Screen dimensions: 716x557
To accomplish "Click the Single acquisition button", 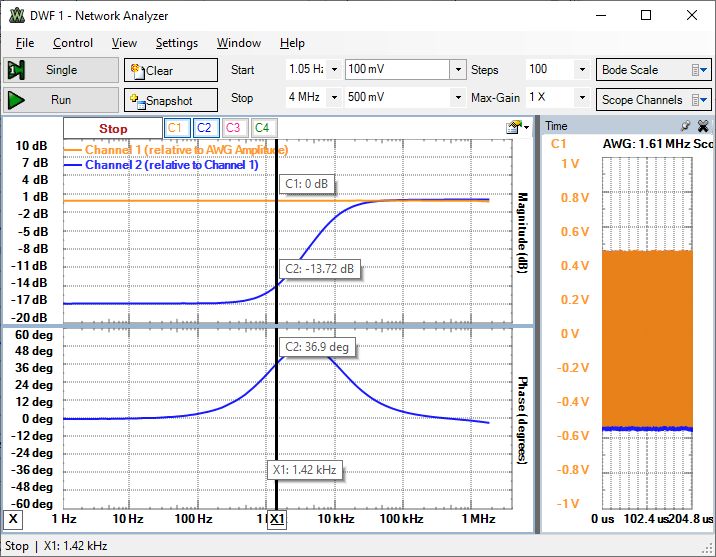I will click(60, 70).
